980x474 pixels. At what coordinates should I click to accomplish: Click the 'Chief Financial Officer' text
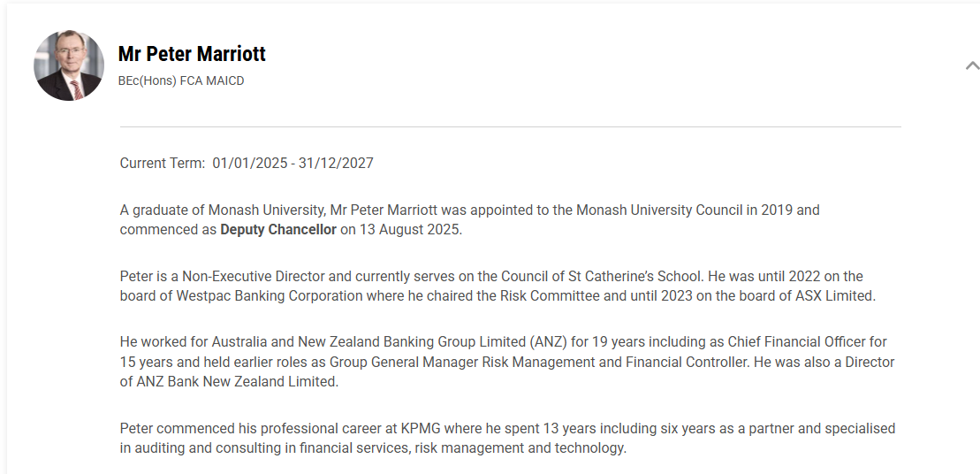(796, 342)
